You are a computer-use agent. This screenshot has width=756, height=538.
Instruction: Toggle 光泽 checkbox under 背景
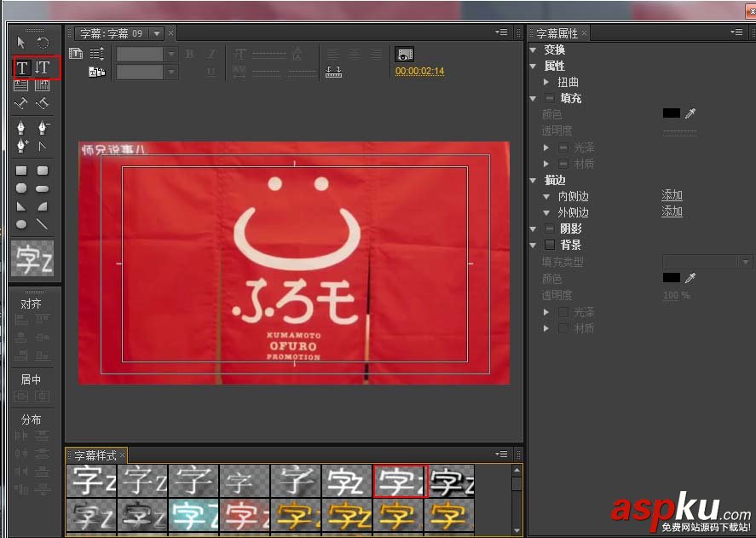[563, 312]
